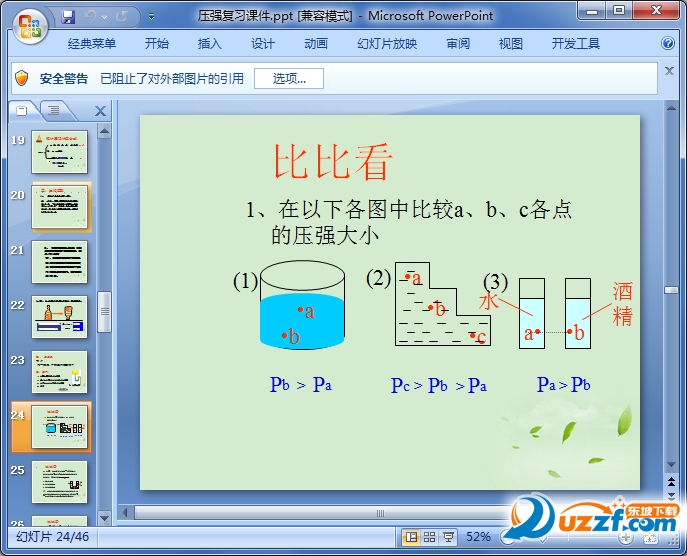Open the 开发工具 ribbon tab
The image size is (687, 556).
(575, 43)
